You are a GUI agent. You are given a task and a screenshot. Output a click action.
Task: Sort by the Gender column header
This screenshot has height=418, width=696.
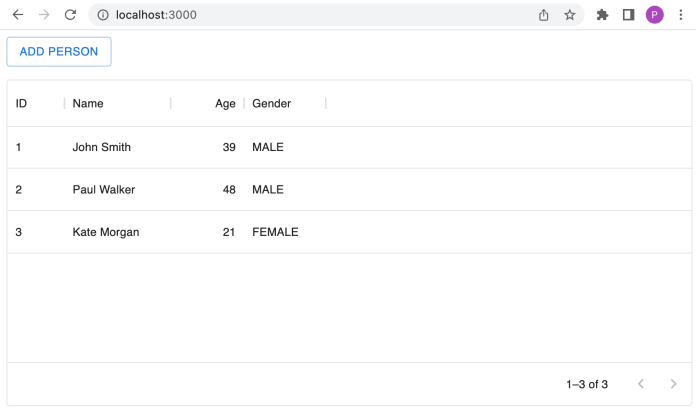pyautogui.click(x=271, y=104)
